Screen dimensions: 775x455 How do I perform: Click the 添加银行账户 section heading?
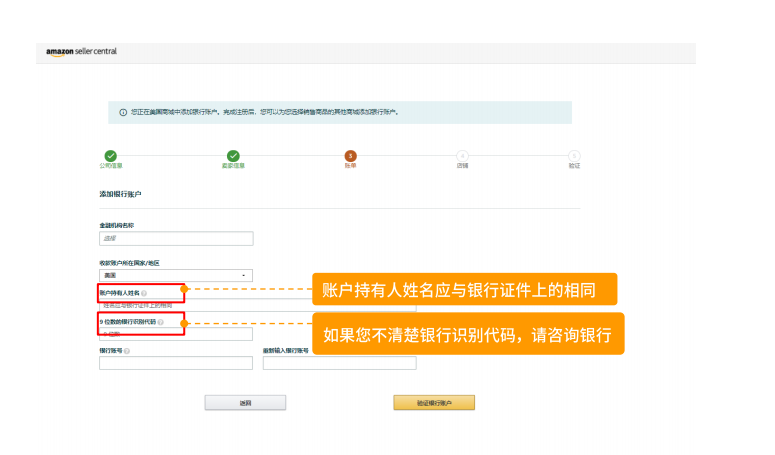click(x=120, y=194)
